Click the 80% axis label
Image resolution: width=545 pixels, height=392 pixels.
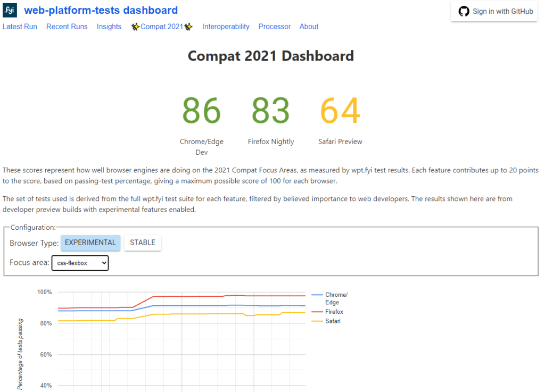[46, 323]
